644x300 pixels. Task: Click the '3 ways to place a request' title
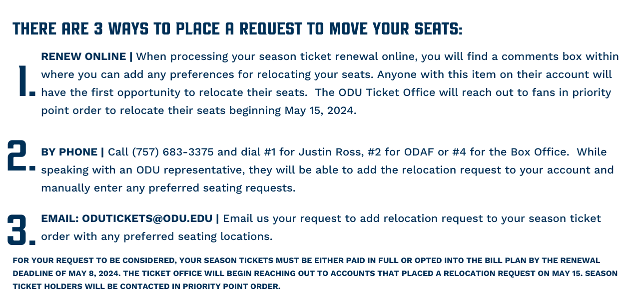pyautogui.click(x=237, y=28)
